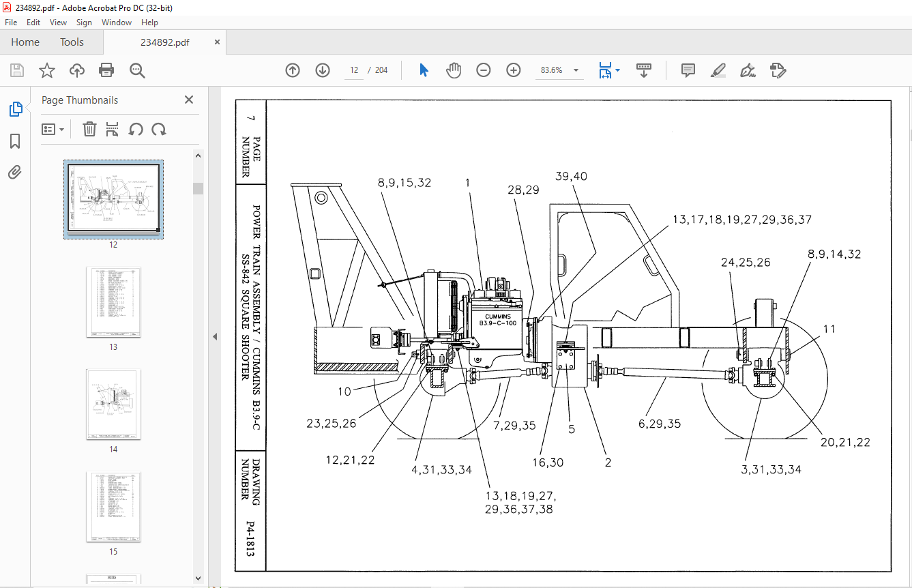
Task: Zoom in with the plus button
Action: point(514,70)
